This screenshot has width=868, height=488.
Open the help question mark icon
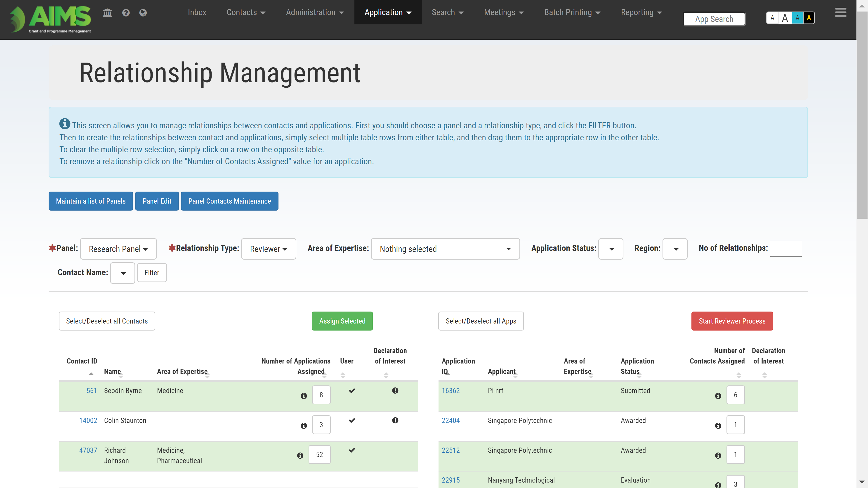coord(126,13)
